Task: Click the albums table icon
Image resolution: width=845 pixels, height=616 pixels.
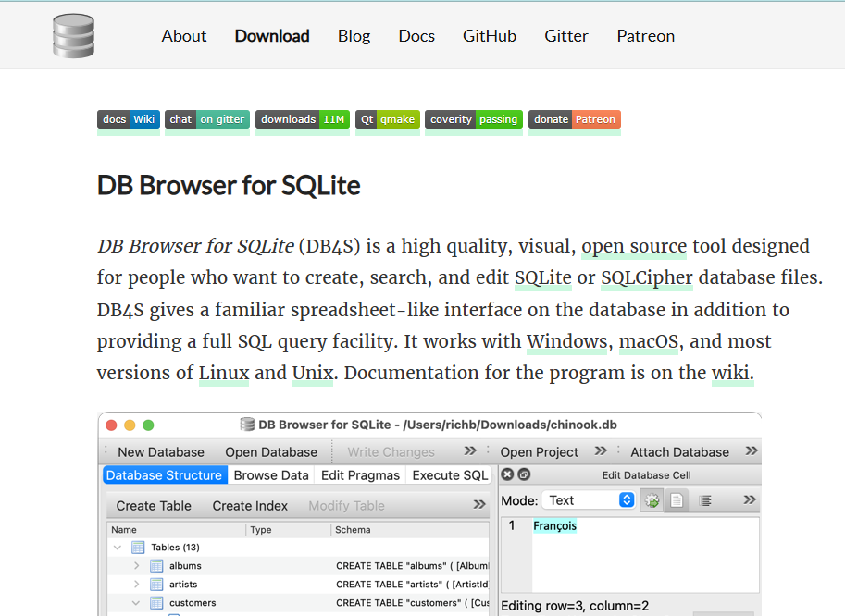Action: 156,566
